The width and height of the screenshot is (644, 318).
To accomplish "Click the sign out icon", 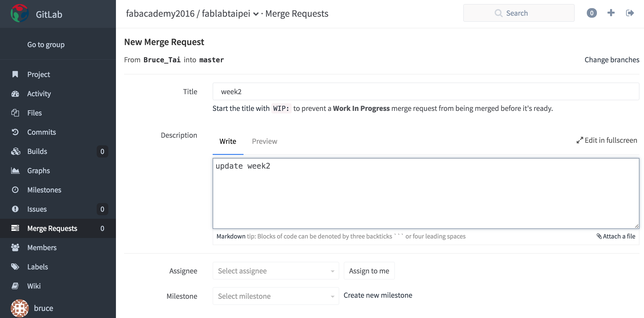I will [x=630, y=13].
